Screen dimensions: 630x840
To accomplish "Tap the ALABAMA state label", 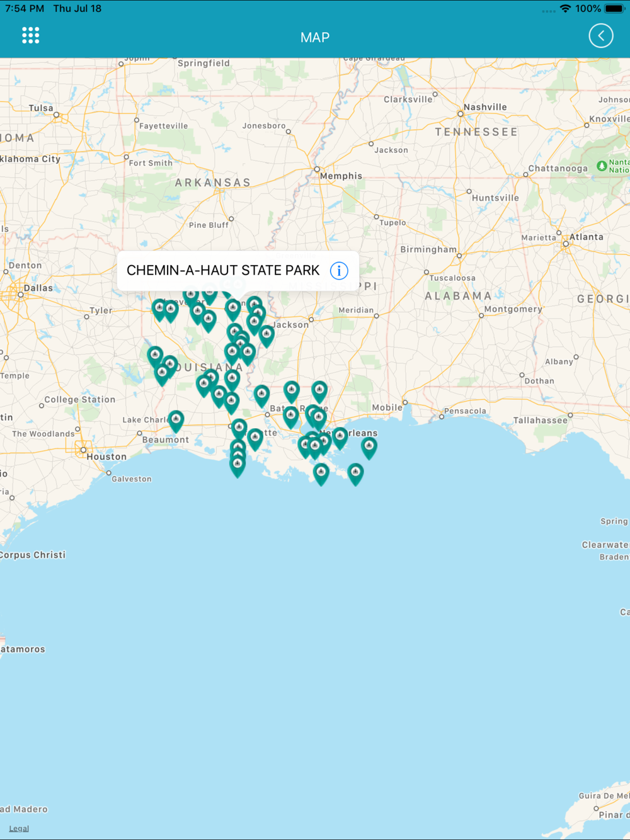I will pos(458,296).
